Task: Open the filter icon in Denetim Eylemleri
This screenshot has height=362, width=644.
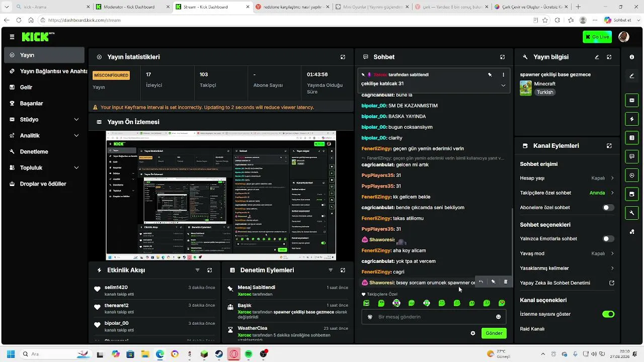Action: pyautogui.click(x=331, y=270)
